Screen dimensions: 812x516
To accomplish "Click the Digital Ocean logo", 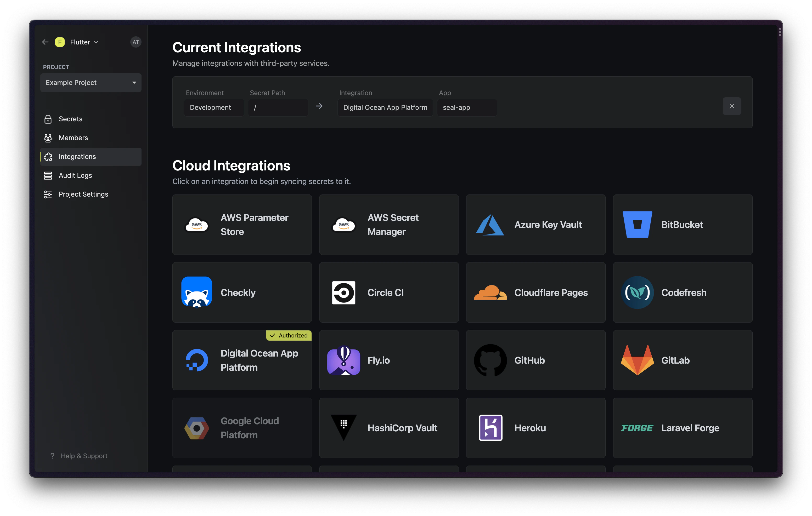I will [197, 360].
